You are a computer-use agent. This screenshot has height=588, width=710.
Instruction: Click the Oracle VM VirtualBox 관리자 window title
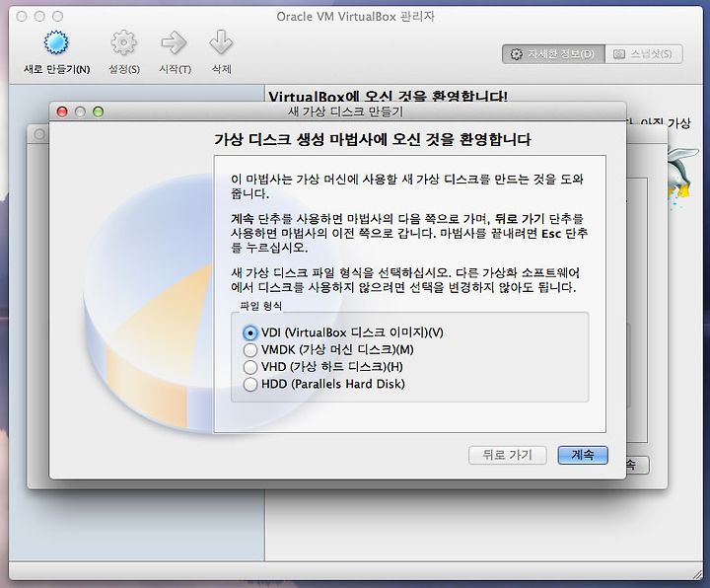point(355,17)
